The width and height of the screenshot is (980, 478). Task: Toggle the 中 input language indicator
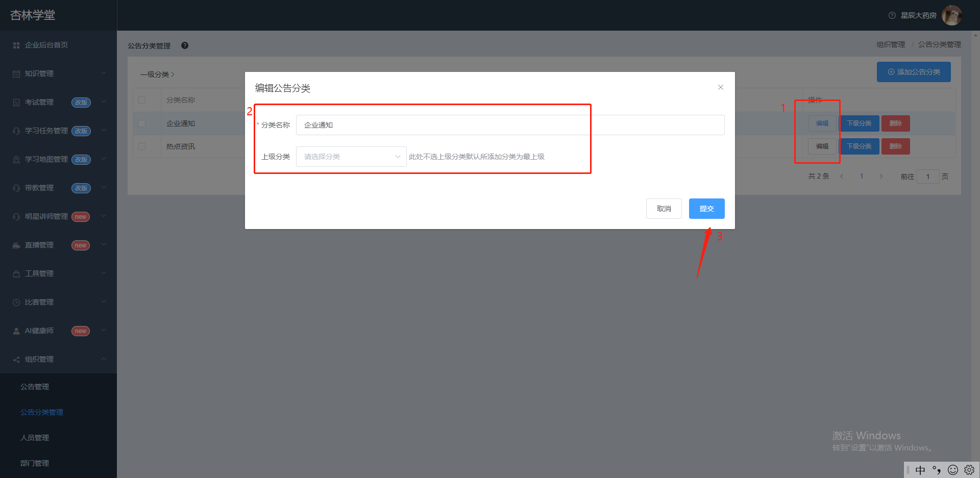920,470
